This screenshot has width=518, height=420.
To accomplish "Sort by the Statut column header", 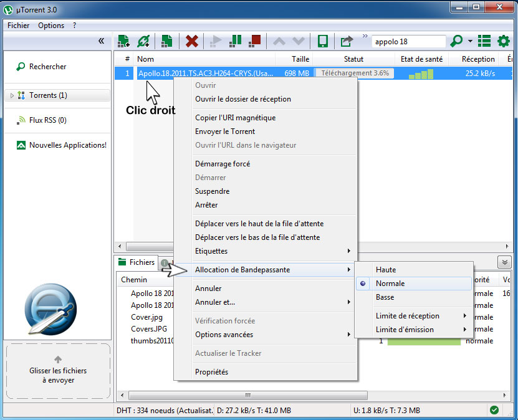I will [354, 59].
